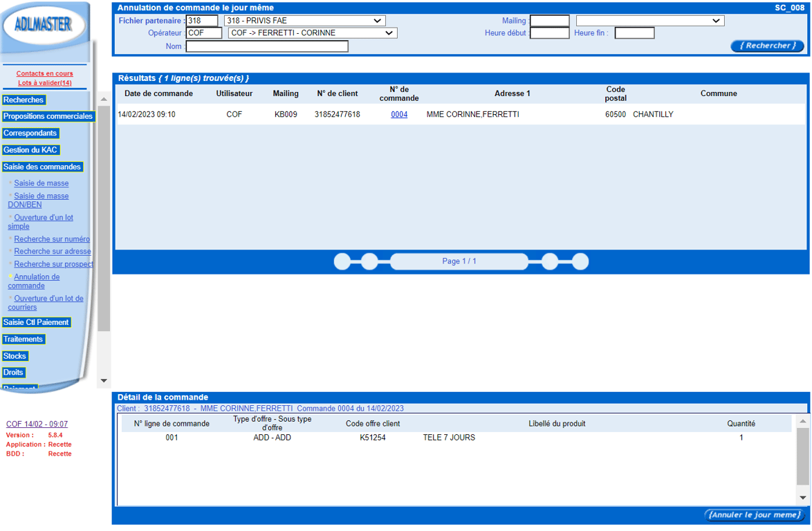Click sidebar scrollbar up arrow
This screenshot has width=812, height=531.
[104, 100]
